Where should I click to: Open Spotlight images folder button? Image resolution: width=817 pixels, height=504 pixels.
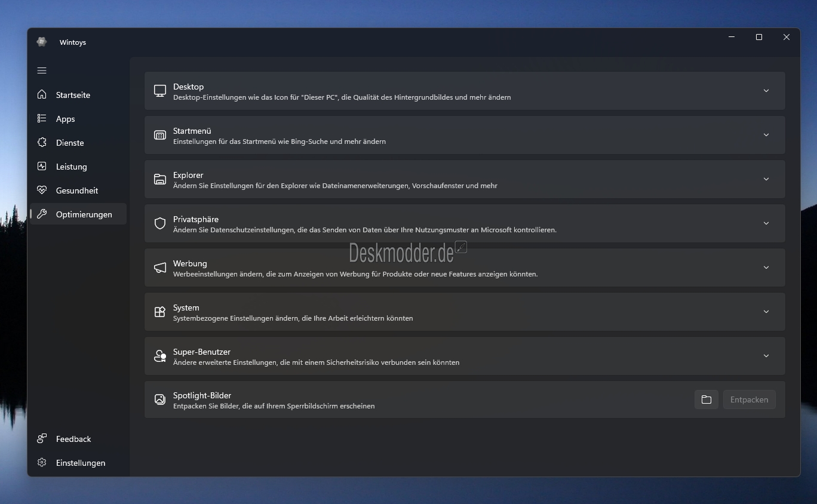pyautogui.click(x=707, y=399)
